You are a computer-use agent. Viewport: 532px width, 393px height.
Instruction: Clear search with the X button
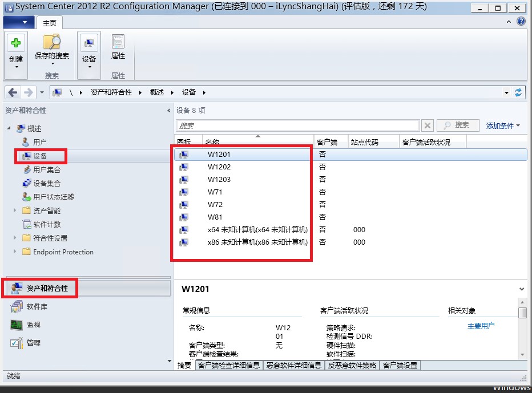428,126
